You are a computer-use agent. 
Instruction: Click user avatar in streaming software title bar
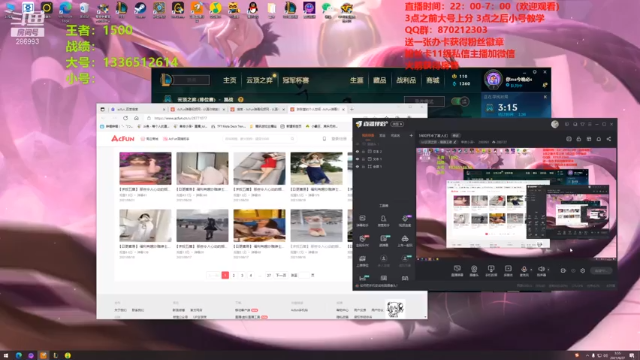coord(555,124)
